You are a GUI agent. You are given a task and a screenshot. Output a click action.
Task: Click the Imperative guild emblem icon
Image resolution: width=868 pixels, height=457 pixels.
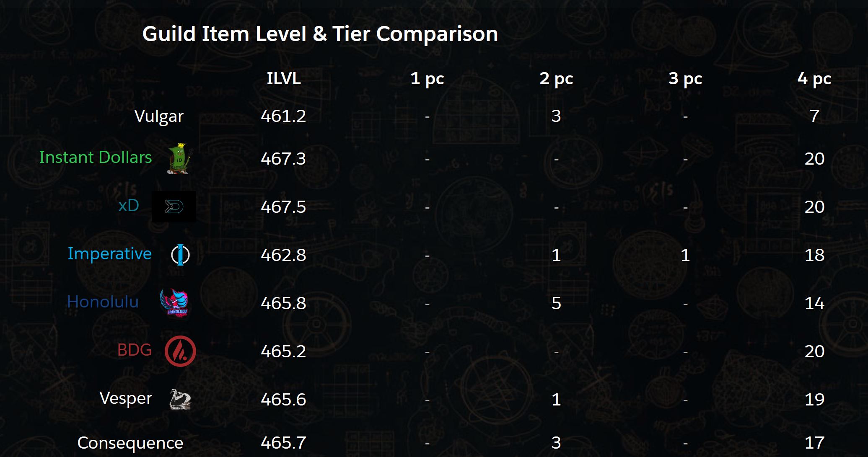click(x=180, y=255)
